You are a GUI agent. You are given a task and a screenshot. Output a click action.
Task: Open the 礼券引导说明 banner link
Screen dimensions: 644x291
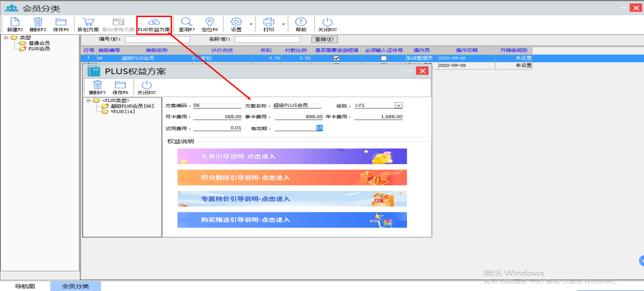coord(292,156)
